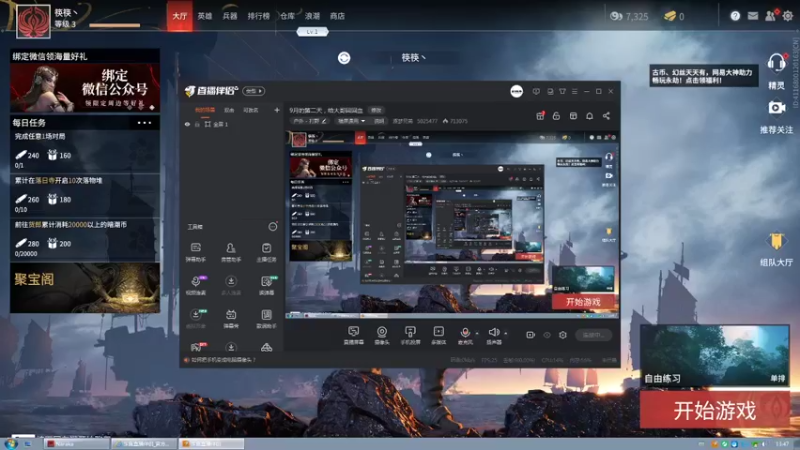Add 摄像头 camera source

tap(382, 336)
